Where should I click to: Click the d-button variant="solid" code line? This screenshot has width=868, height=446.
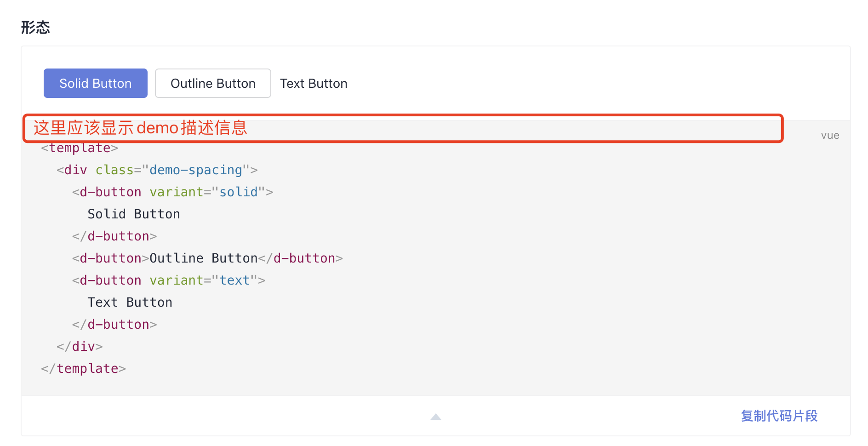pyautogui.click(x=172, y=192)
